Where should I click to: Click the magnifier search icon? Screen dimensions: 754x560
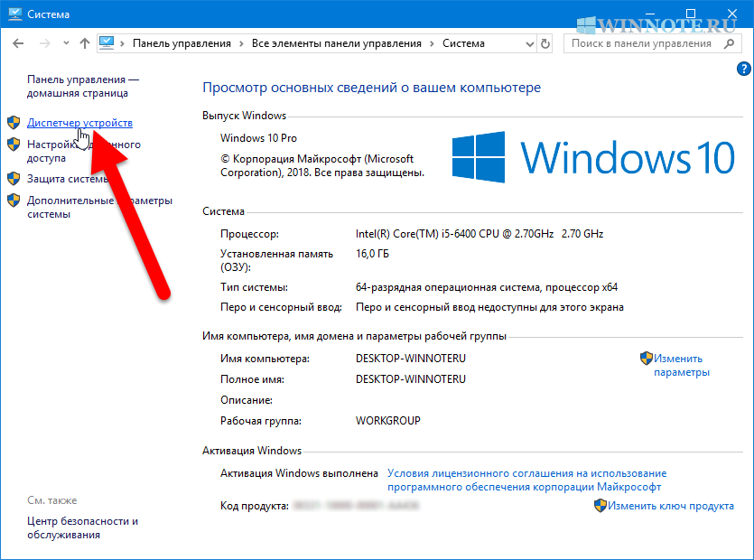coord(729,43)
